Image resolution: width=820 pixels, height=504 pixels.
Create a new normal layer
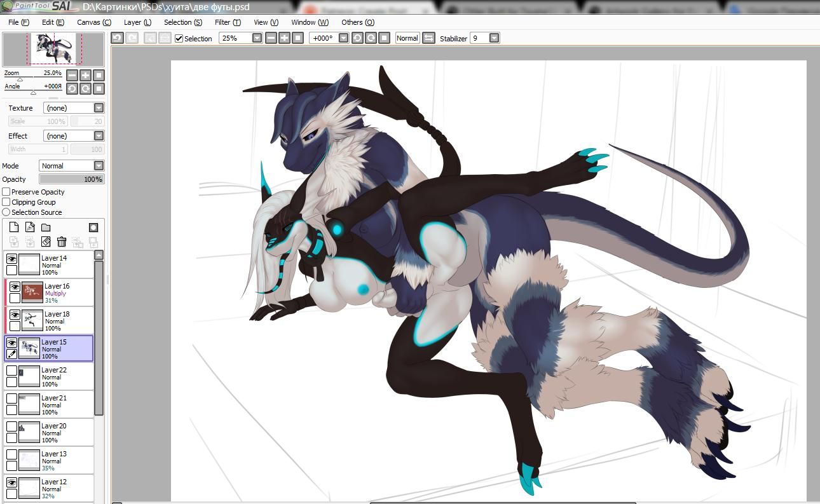click(x=13, y=228)
